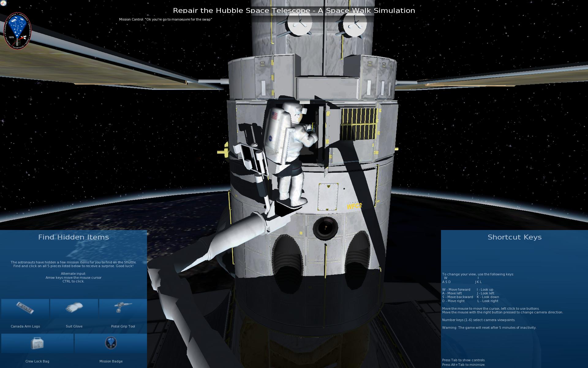Image resolution: width=588 pixels, height=368 pixels.
Task: Click "Number keys (1-6) select camera viewpoints."
Action: (x=479, y=320)
